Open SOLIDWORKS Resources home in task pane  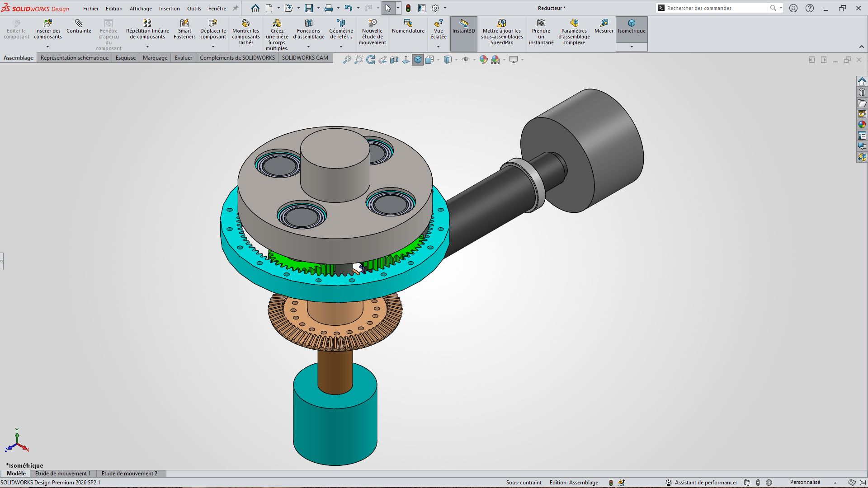coord(862,81)
